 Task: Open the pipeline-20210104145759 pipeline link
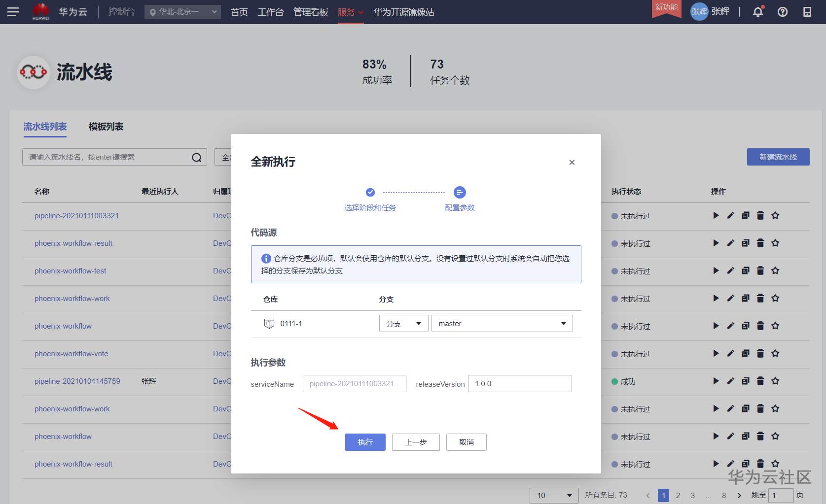pyautogui.click(x=77, y=381)
